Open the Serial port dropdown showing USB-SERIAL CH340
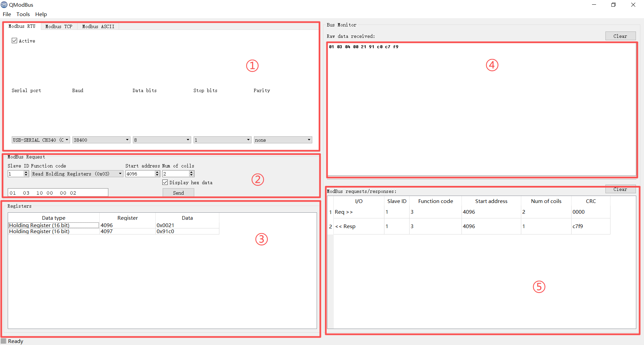Image resolution: width=644 pixels, height=345 pixels. pyautogui.click(x=41, y=140)
